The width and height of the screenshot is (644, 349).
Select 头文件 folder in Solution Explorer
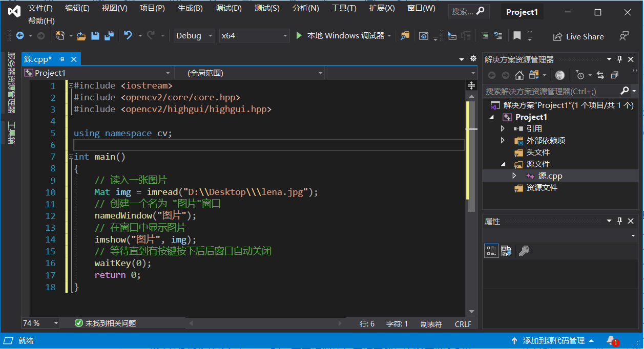[x=538, y=152]
